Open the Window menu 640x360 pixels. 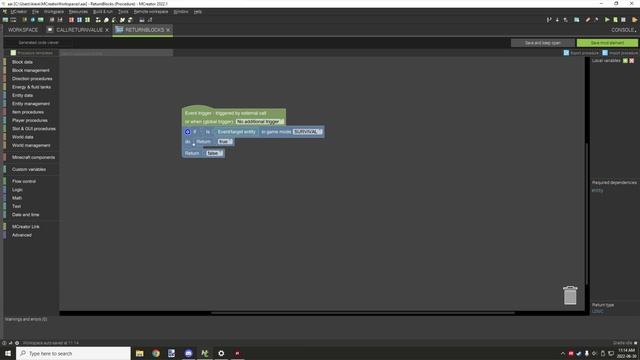pyautogui.click(x=181, y=12)
